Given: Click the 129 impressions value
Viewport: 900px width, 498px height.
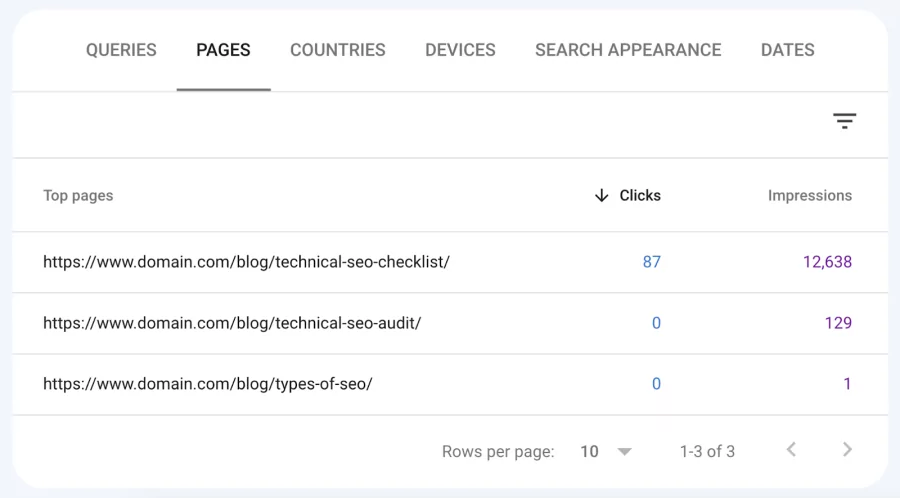Looking at the screenshot, I should point(838,323).
